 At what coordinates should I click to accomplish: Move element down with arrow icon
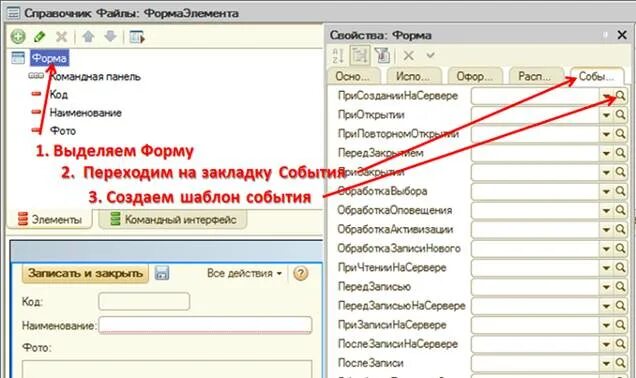pyautogui.click(x=110, y=37)
